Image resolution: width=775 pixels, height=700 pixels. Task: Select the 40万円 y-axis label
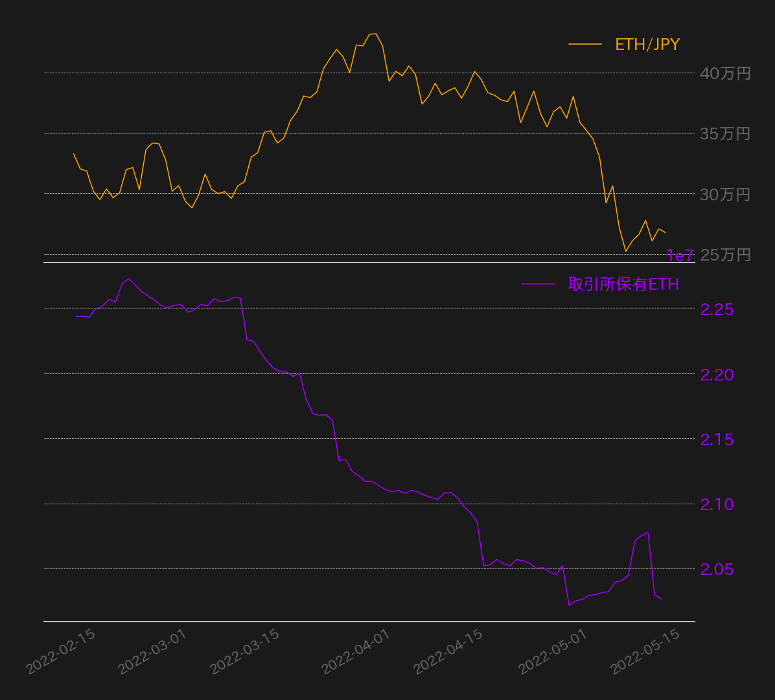tap(725, 74)
